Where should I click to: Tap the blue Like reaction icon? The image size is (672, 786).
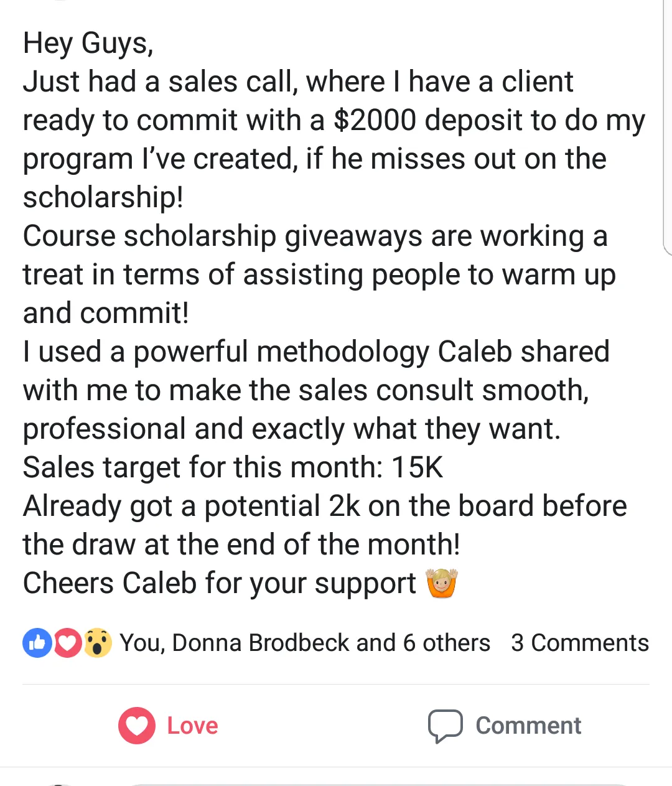(x=37, y=643)
